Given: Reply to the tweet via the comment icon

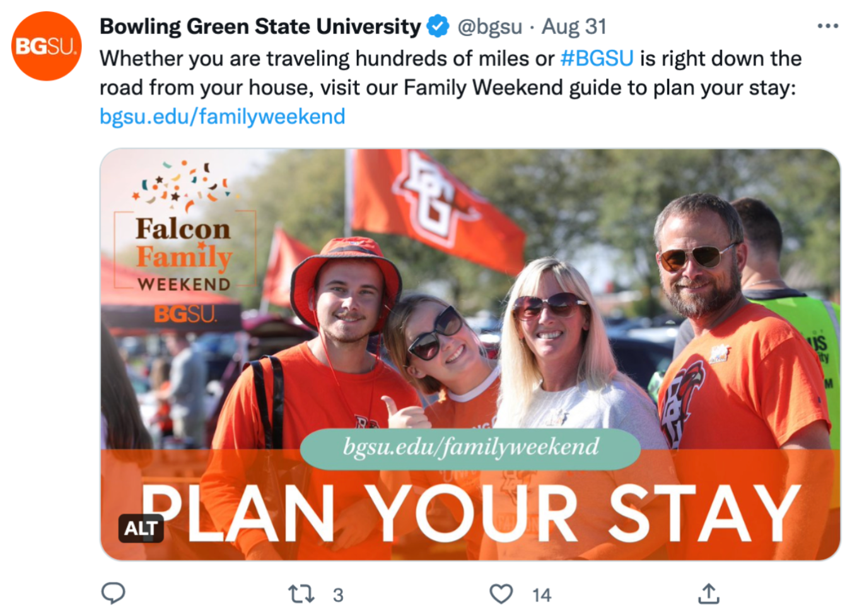Looking at the screenshot, I should pyautogui.click(x=114, y=593).
